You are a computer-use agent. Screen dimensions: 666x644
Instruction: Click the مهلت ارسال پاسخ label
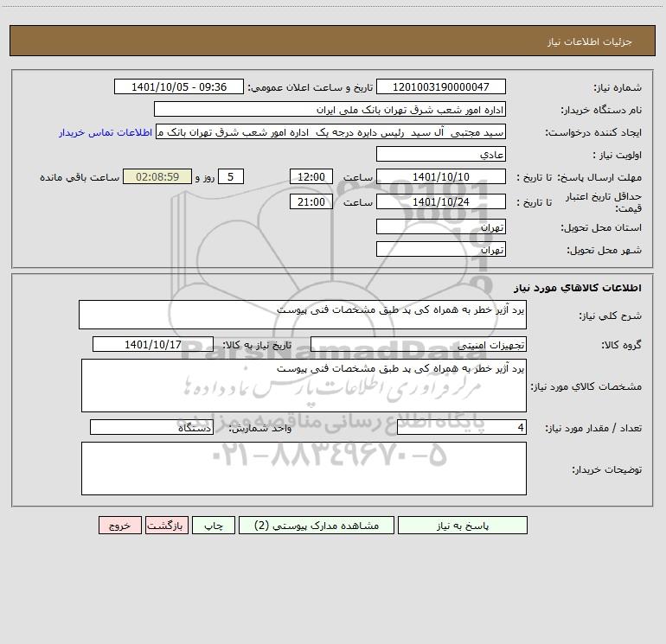coord(599,177)
